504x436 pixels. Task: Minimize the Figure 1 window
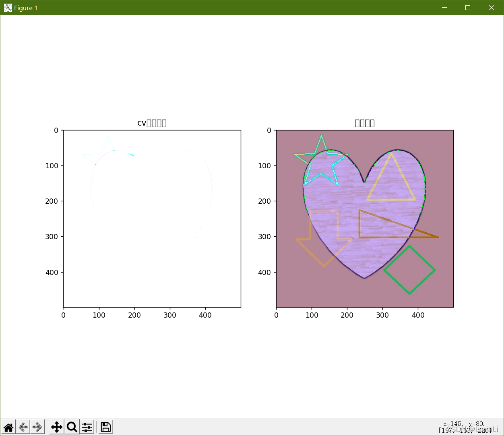(444, 8)
